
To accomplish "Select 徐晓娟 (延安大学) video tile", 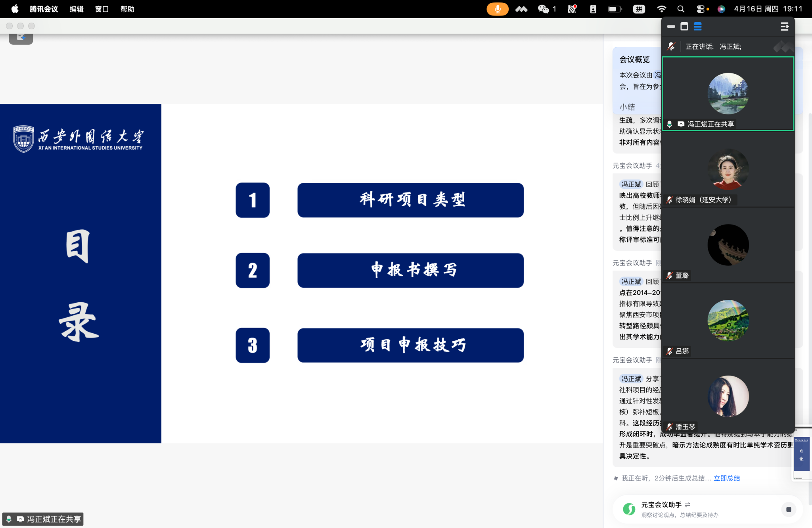I will [728, 169].
